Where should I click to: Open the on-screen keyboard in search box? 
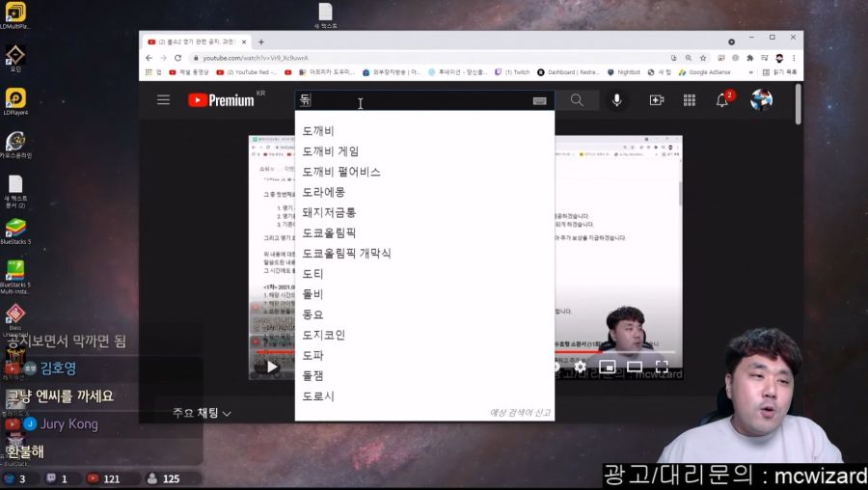point(540,100)
